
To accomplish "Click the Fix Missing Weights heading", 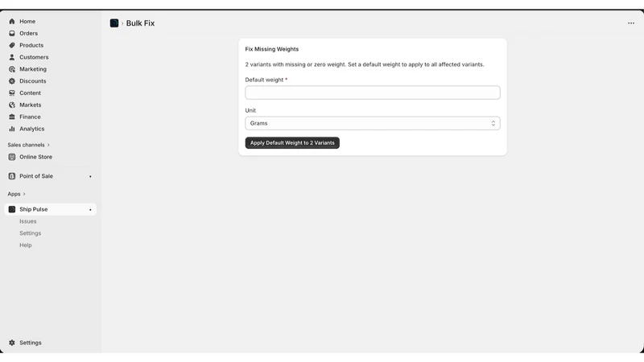I will click(271, 49).
